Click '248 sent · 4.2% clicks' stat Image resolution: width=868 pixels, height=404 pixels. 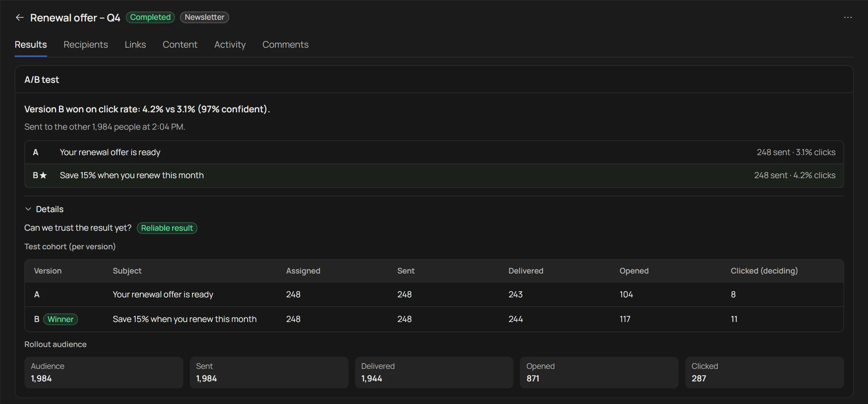click(795, 175)
